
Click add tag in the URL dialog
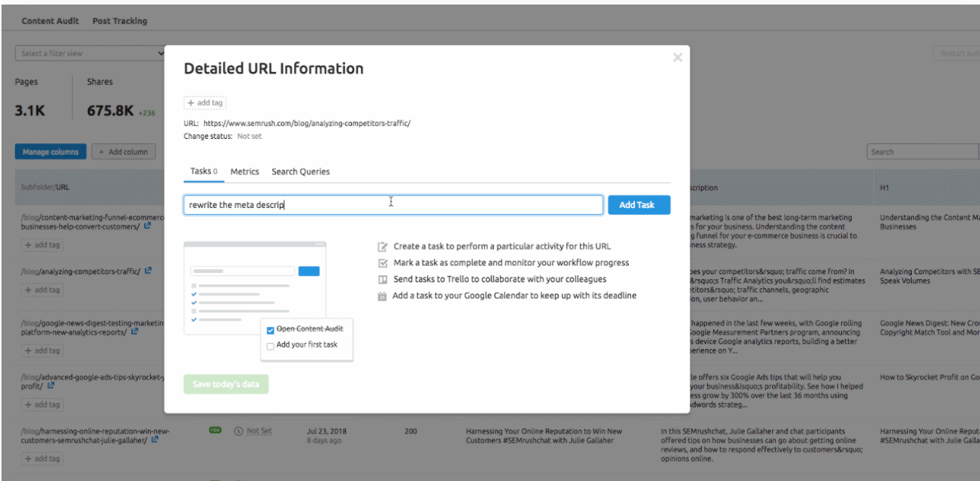(205, 103)
